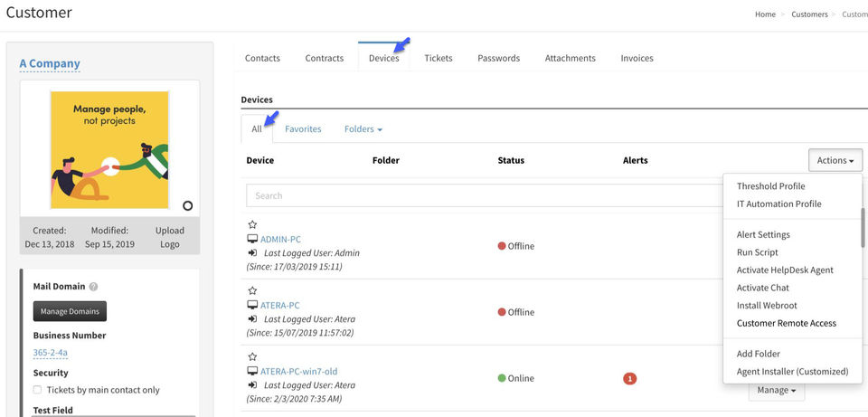Select the All devices tab
Image resolution: width=868 pixels, height=417 pixels.
click(257, 129)
